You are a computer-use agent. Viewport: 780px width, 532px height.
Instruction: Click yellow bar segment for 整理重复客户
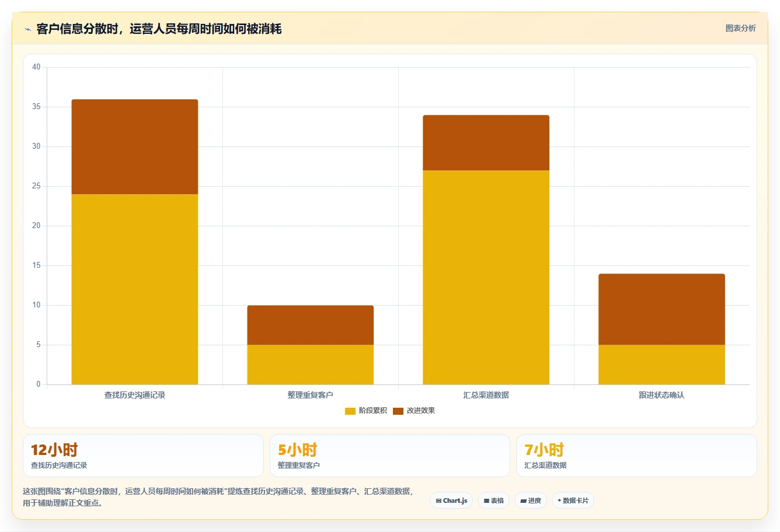pos(311,365)
